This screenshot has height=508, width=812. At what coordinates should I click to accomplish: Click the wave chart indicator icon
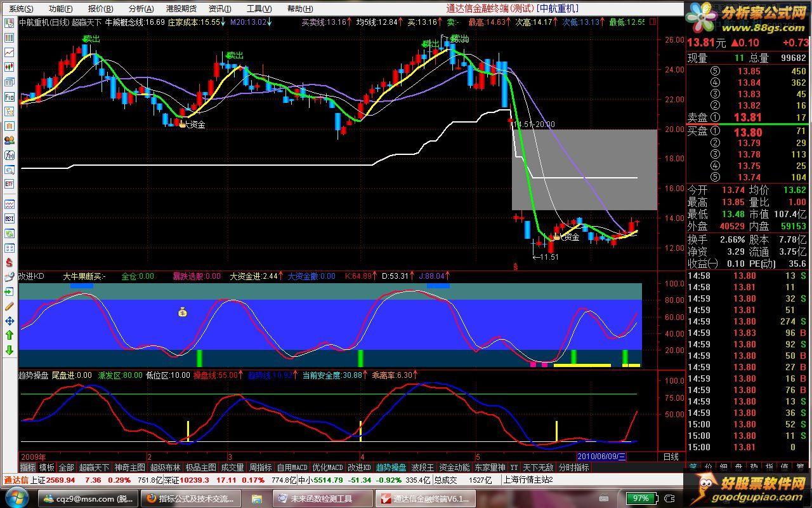pos(10,204)
